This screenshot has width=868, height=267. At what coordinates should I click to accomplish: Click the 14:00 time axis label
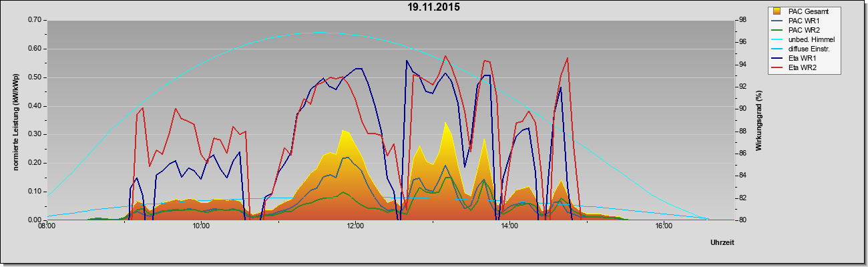coord(509,226)
